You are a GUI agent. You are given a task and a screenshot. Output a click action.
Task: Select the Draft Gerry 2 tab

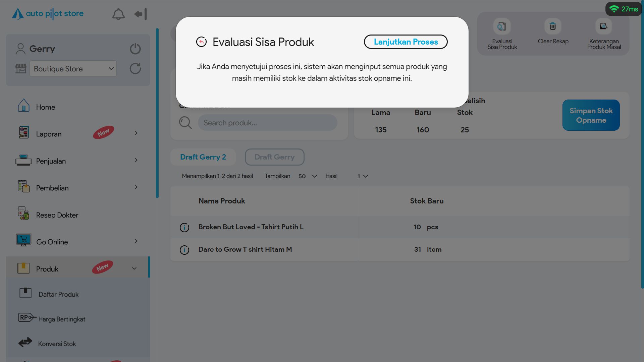[203, 157]
